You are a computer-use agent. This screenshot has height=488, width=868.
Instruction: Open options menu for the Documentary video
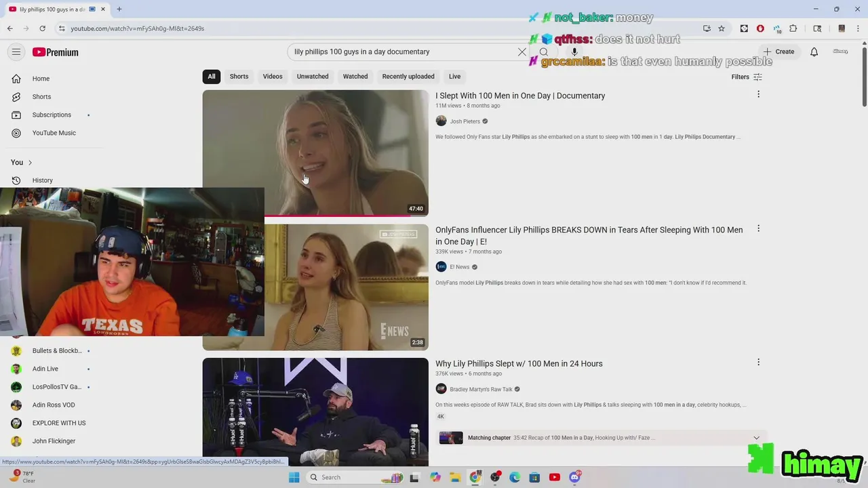(758, 95)
